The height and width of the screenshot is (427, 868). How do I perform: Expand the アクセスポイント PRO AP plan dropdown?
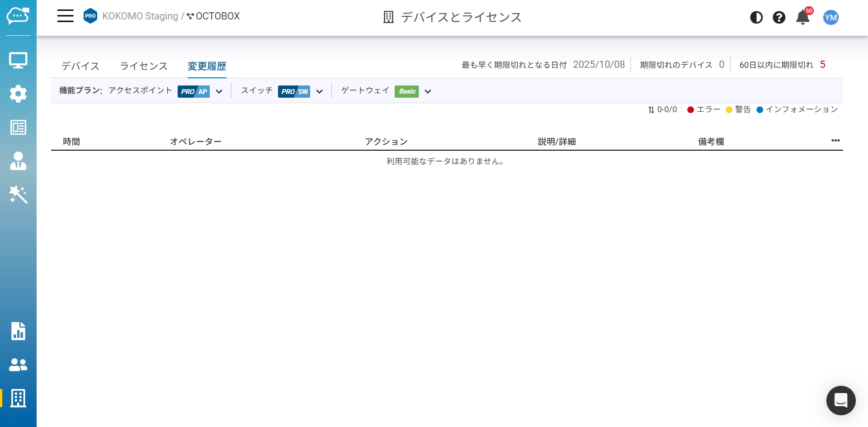click(219, 91)
